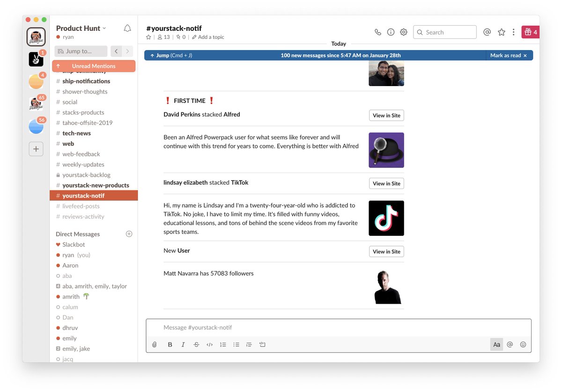The height and width of the screenshot is (392, 562).
Task: Star the #yourstack-notif channel
Action: click(x=149, y=37)
